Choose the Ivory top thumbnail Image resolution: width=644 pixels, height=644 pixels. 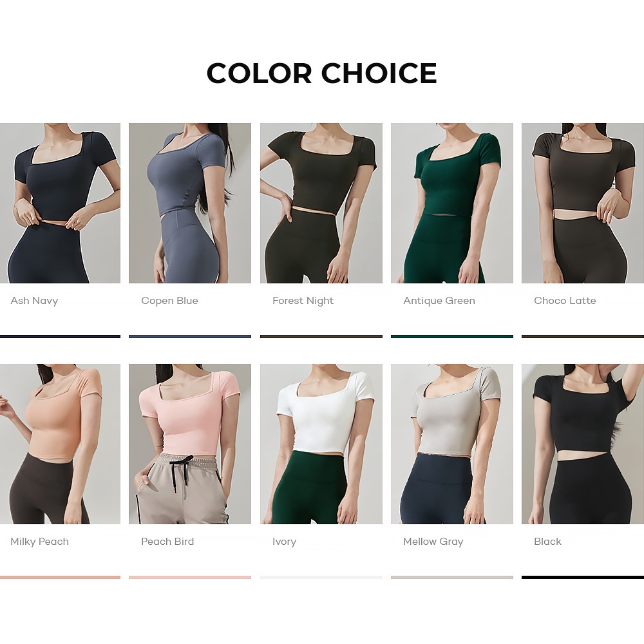tap(321, 444)
